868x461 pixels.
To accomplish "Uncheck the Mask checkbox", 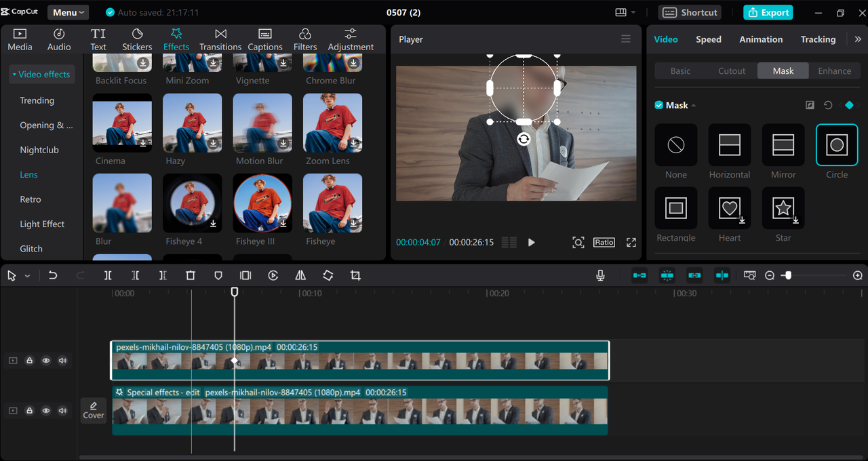I will [x=658, y=105].
